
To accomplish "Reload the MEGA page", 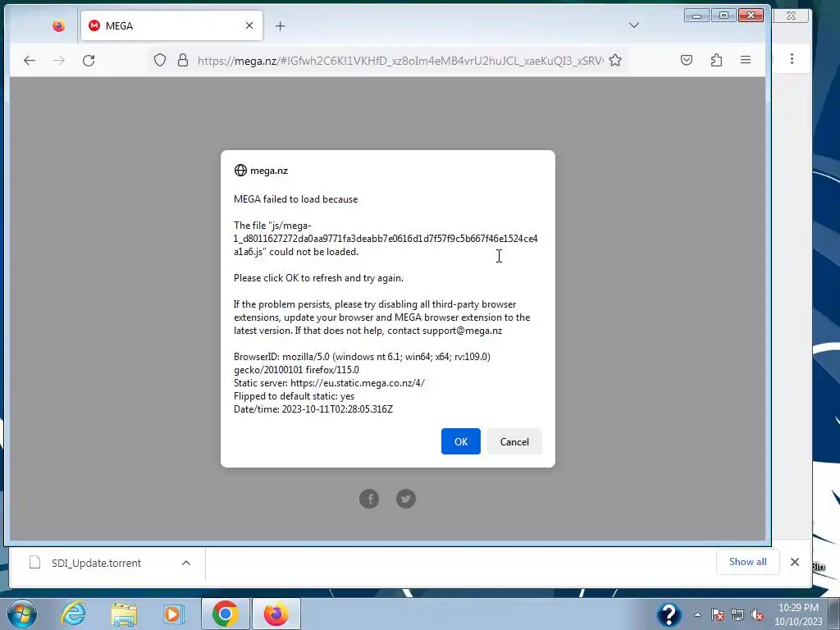I will [x=89, y=61].
